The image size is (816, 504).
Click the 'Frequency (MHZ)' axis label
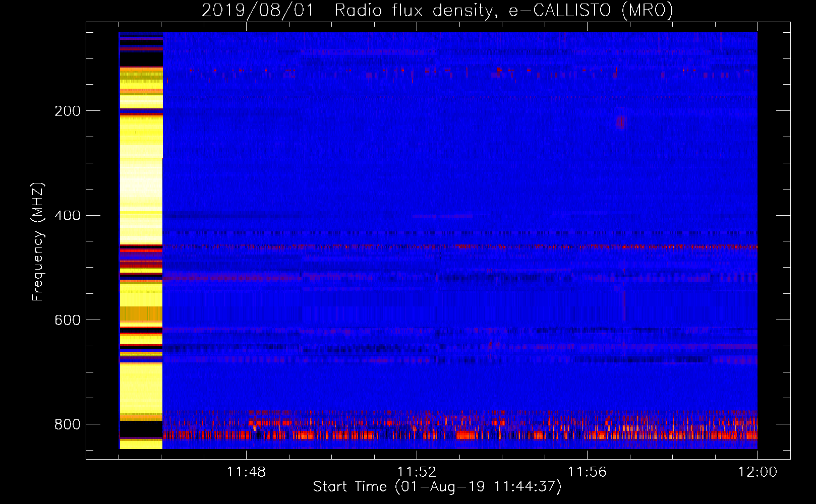point(37,242)
